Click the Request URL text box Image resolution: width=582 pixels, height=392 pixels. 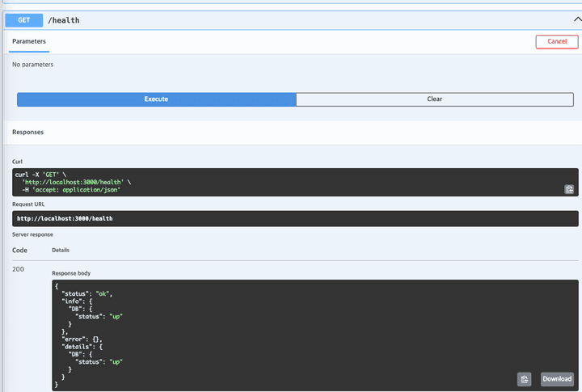pyautogui.click(x=291, y=218)
